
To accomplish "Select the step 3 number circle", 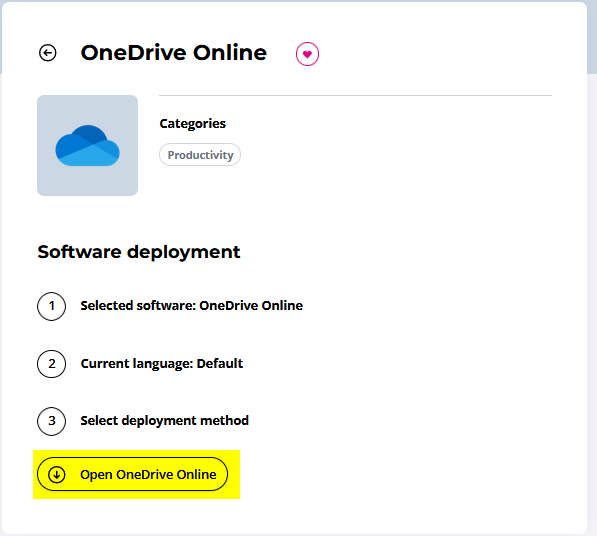I will 51,421.
